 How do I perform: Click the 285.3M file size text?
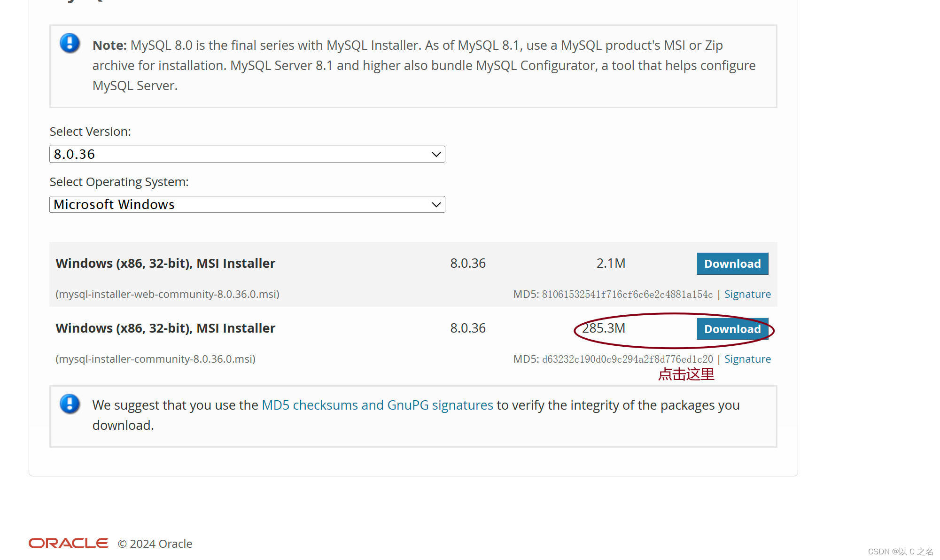click(604, 328)
